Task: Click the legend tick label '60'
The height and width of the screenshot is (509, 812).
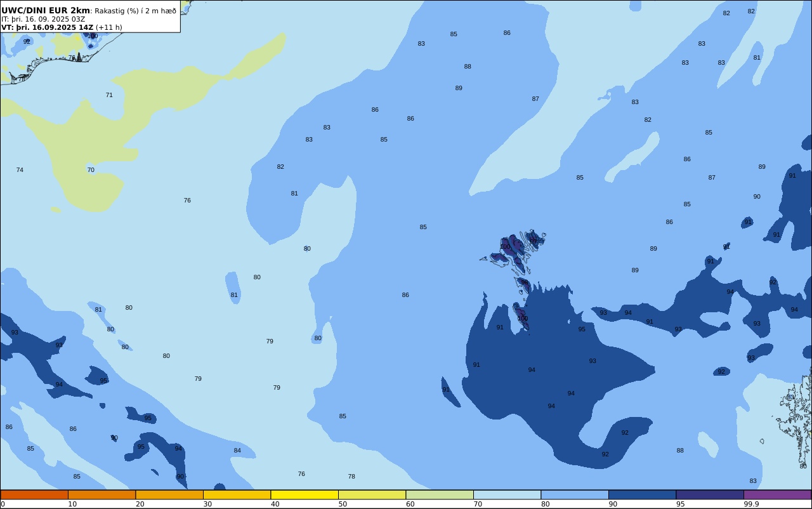Action: [x=410, y=504]
